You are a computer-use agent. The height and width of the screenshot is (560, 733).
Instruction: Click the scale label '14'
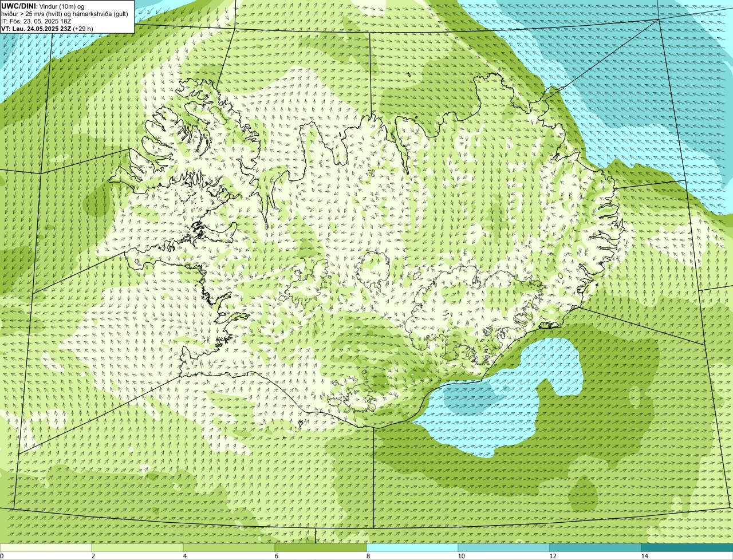644,556
